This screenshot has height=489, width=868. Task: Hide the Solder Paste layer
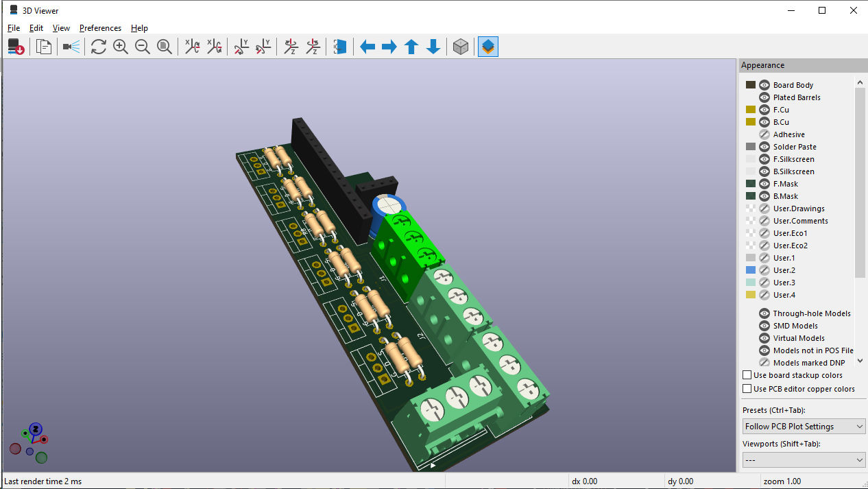(764, 147)
